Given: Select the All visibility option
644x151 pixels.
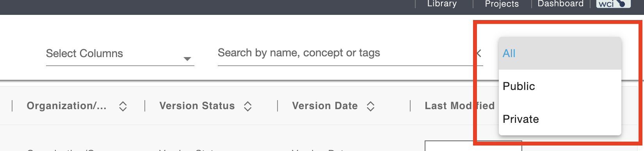Looking at the screenshot, I should [x=560, y=53].
